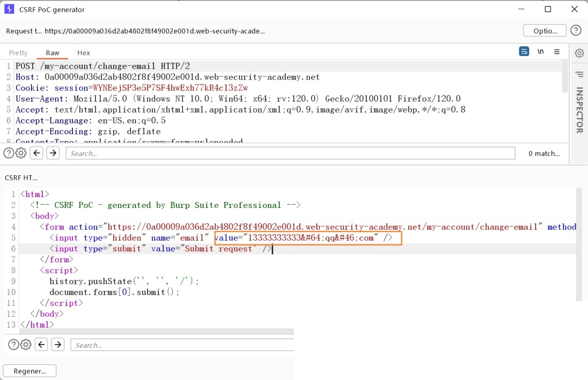Viewport: 588px width, 380px height.
Task: Click the CSRF PoC comment line
Action: click(166, 205)
